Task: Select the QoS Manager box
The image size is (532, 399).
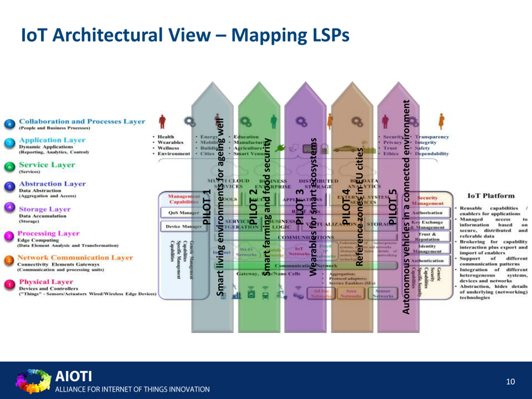Action: pos(184,213)
